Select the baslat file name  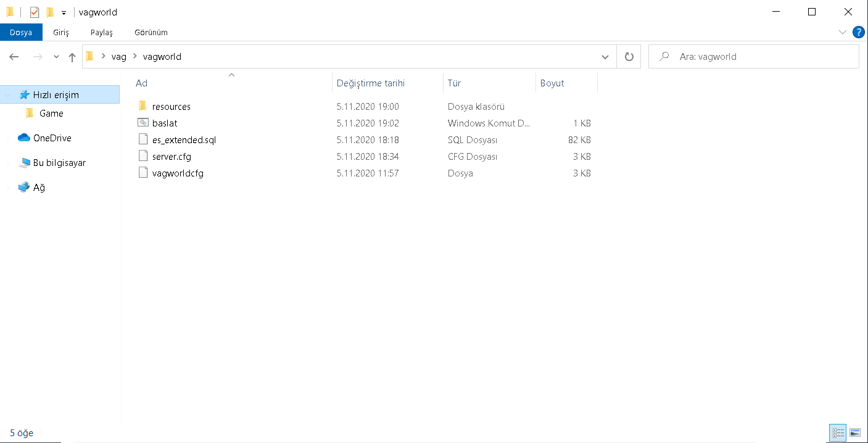coord(165,123)
